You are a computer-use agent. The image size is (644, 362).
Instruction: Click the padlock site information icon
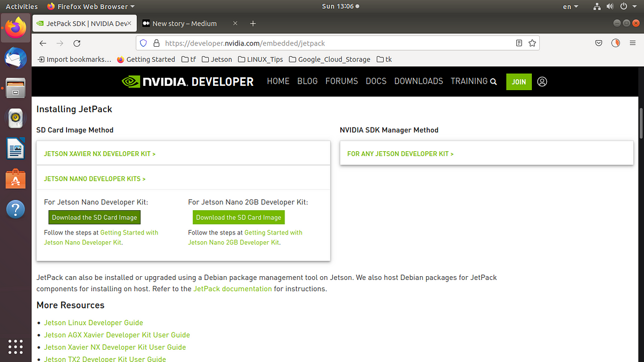(156, 43)
